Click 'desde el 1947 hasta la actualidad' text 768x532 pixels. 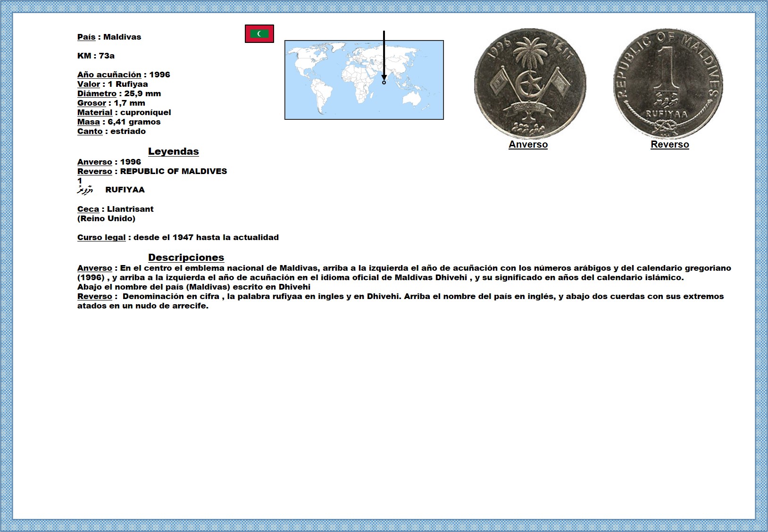206,237
